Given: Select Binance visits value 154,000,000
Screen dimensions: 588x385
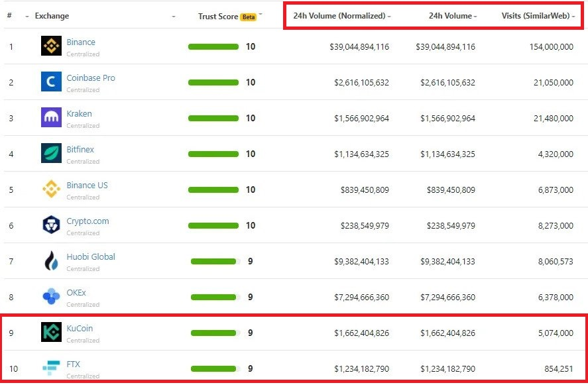Looking at the screenshot, I should [552, 47].
